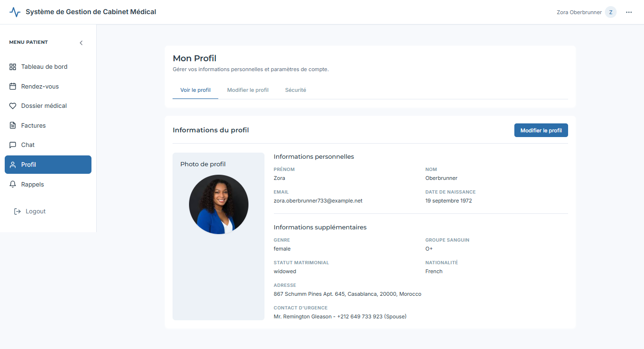Click the Profil person icon in sidebar
This screenshot has height=349, width=644.
click(x=13, y=165)
